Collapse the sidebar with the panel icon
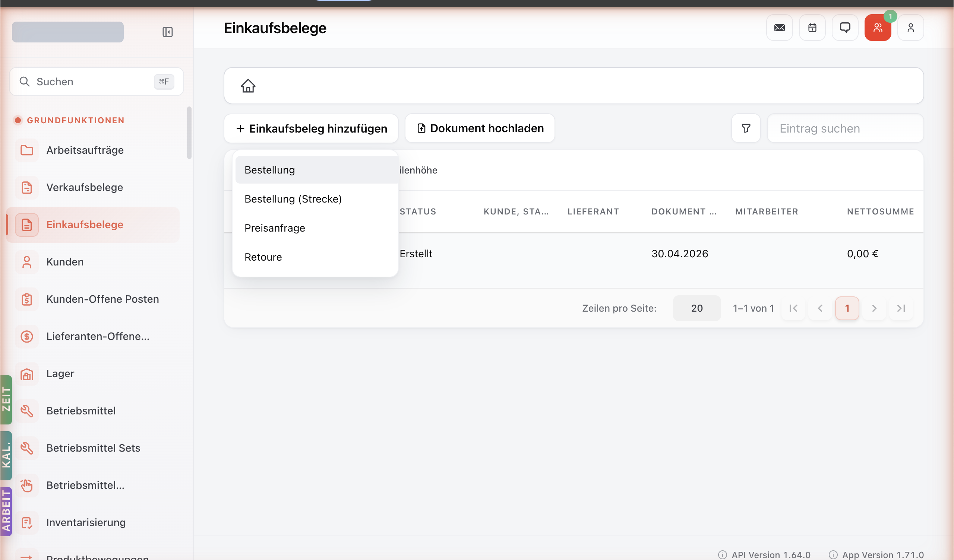The height and width of the screenshot is (560, 954). 167,32
